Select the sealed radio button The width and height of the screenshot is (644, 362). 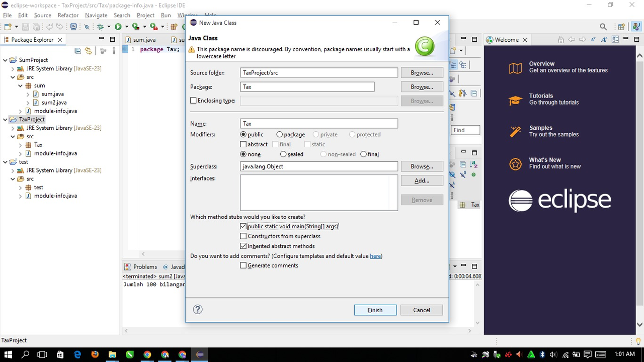pos(283,154)
